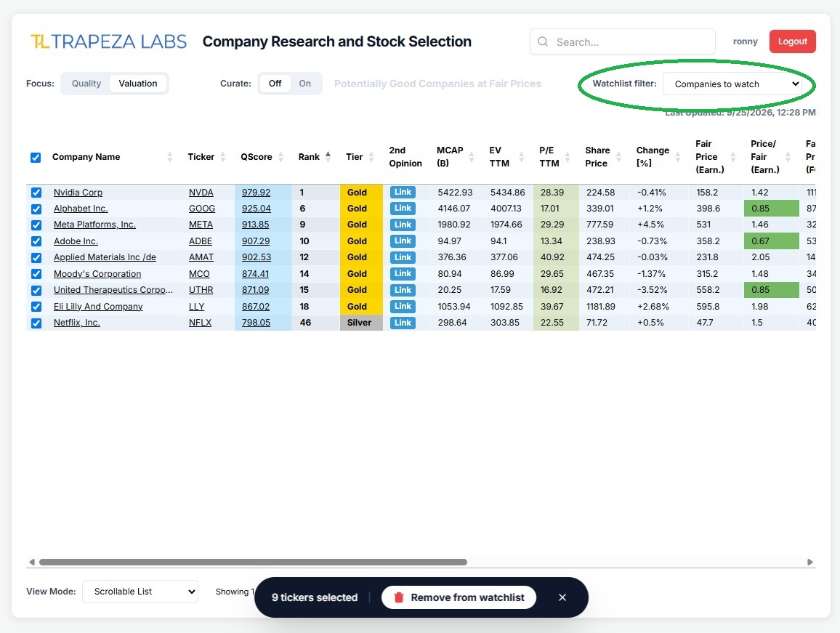Sort by Change [%] column arrows
Image resolution: width=840 pixels, height=633 pixels.
point(678,157)
